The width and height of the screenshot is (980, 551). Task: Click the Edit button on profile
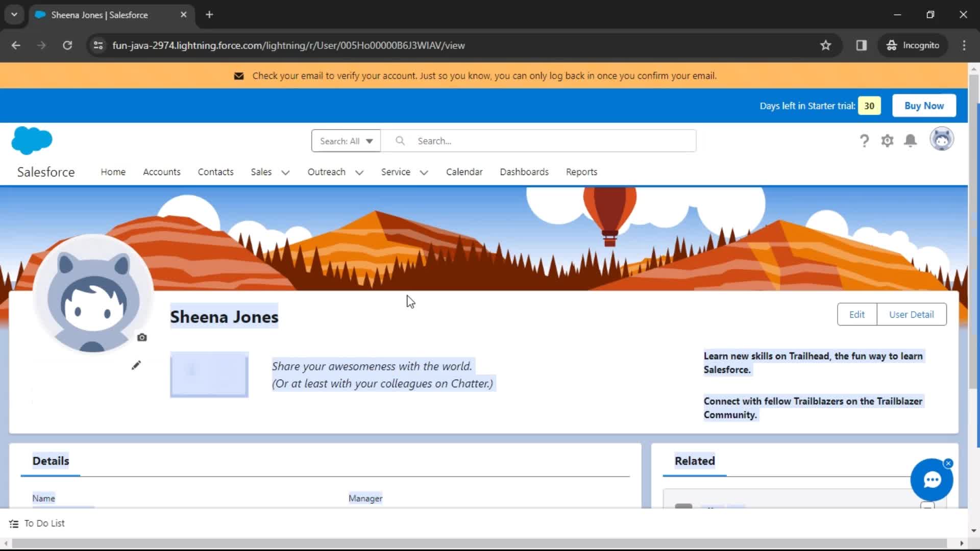coord(857,315)
